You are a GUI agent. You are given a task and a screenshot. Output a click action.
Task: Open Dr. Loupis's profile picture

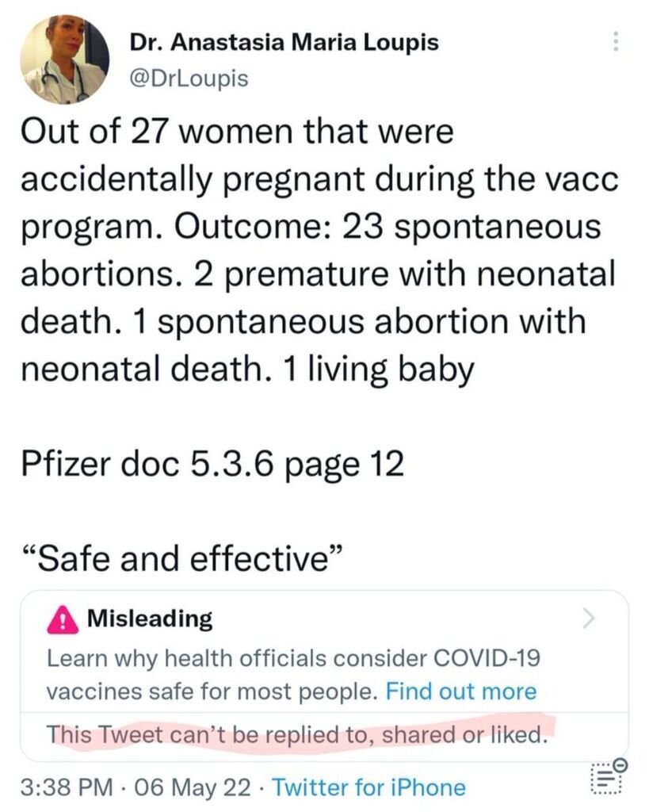pos(65,61)
